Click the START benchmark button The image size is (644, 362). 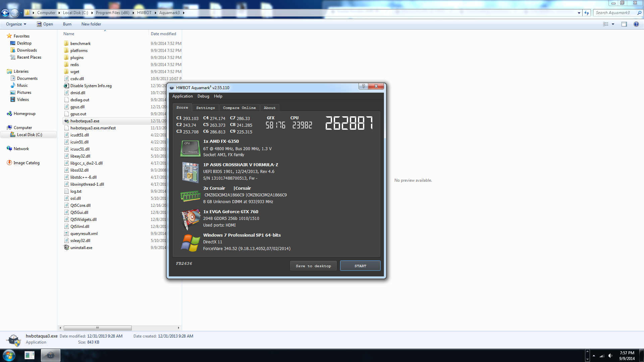[360, 266]
